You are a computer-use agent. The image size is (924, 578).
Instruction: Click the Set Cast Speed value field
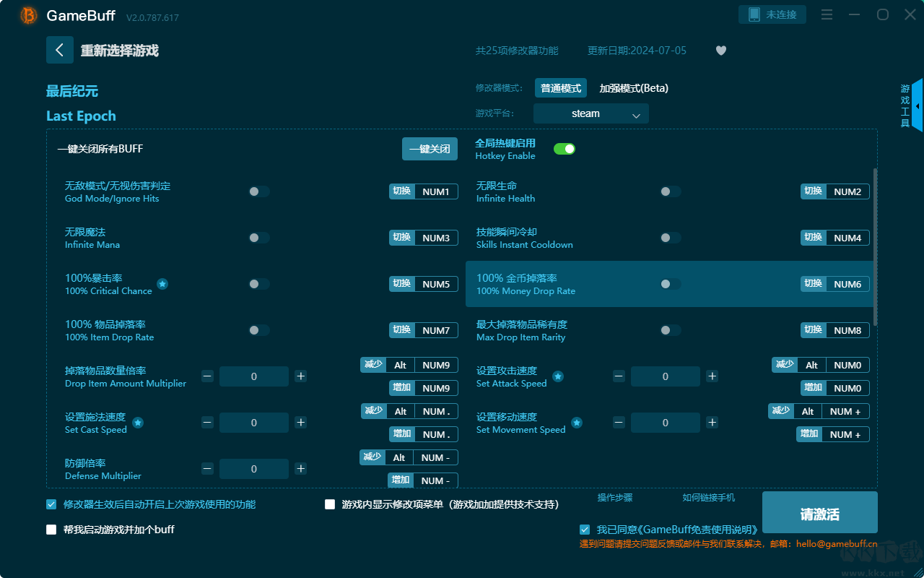254,423
